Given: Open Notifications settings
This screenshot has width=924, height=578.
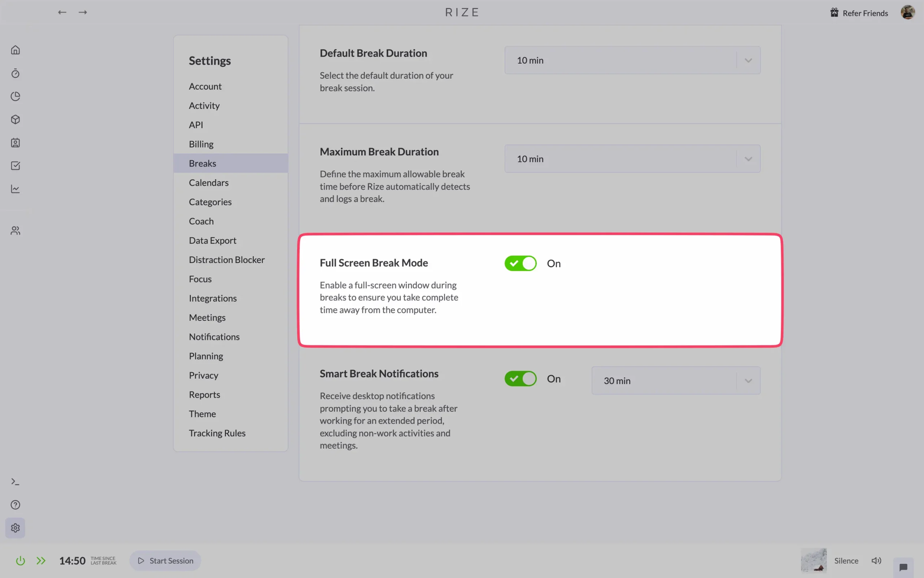Looking at the screenshot, I should [231, 337].
